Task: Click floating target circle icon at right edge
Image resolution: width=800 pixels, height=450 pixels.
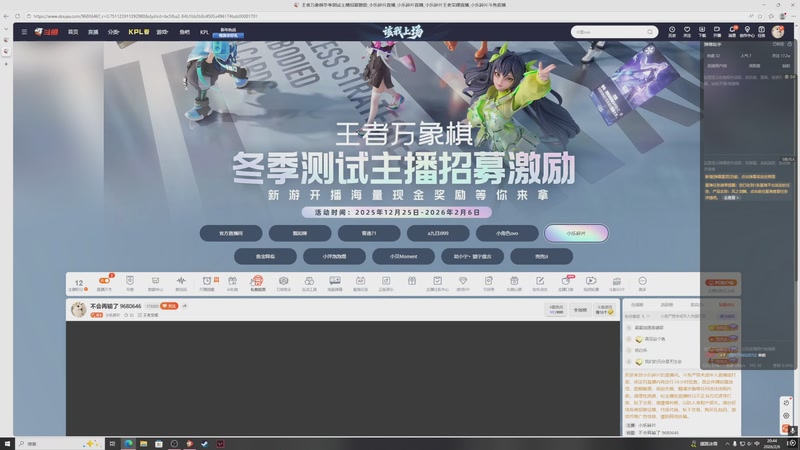Action: pyautogui.click(x=786, y=416)
